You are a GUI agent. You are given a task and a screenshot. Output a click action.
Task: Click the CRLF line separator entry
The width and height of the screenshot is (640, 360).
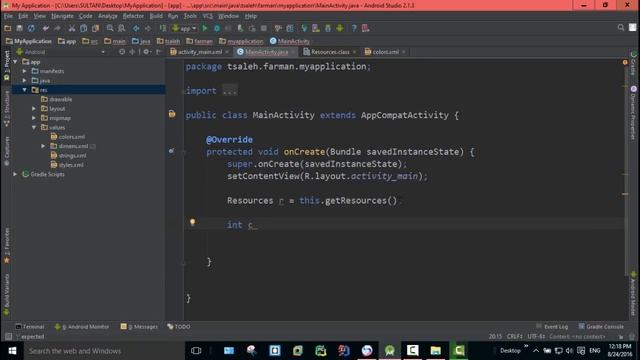point(515,337)
